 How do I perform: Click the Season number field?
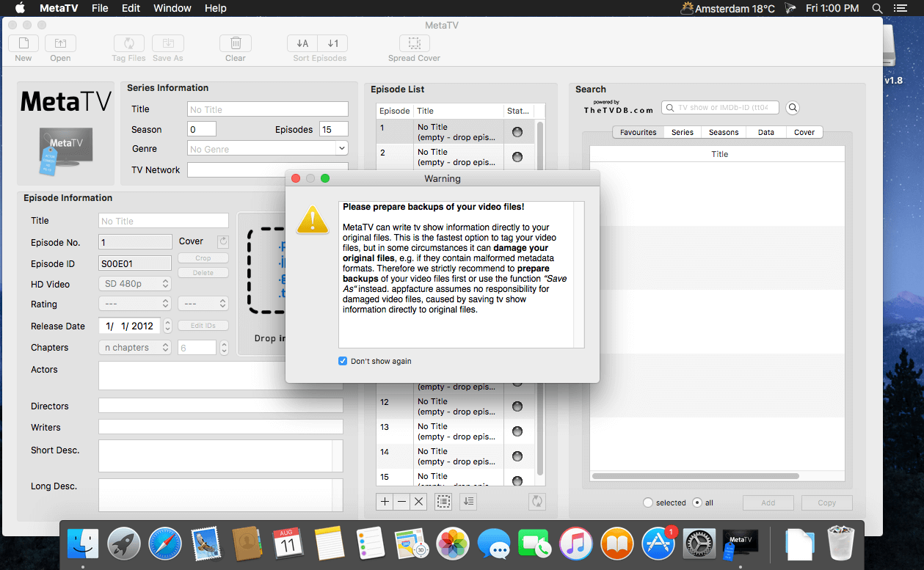point(202,129)
